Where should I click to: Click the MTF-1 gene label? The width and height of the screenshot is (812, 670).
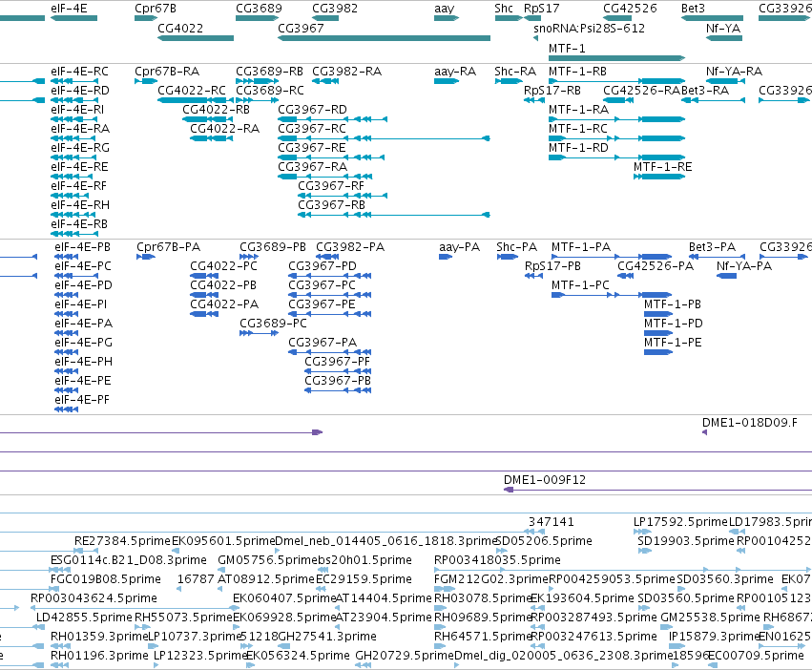pyautogui.click(x=567, y=48)
